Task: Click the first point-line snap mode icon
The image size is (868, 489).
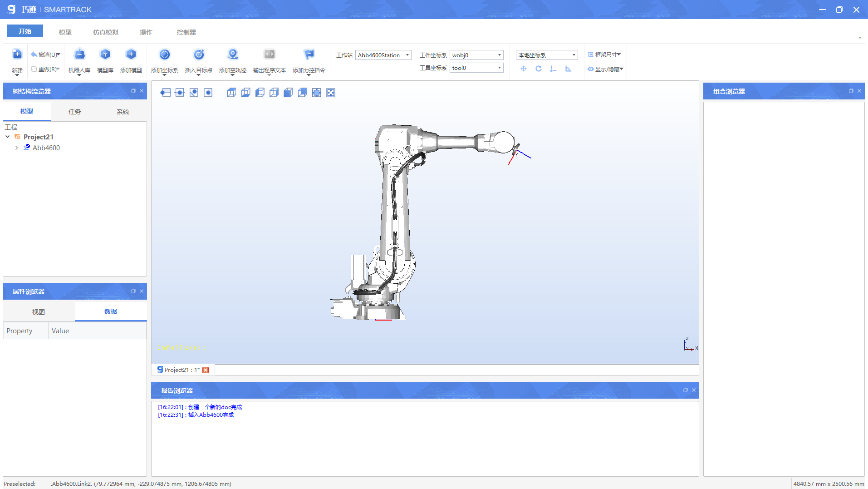Action: pos(166,93)
